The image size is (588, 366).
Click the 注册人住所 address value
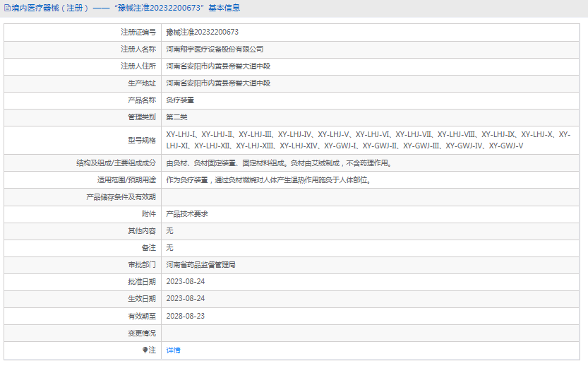pyautogui.click(x=218, y=66)
